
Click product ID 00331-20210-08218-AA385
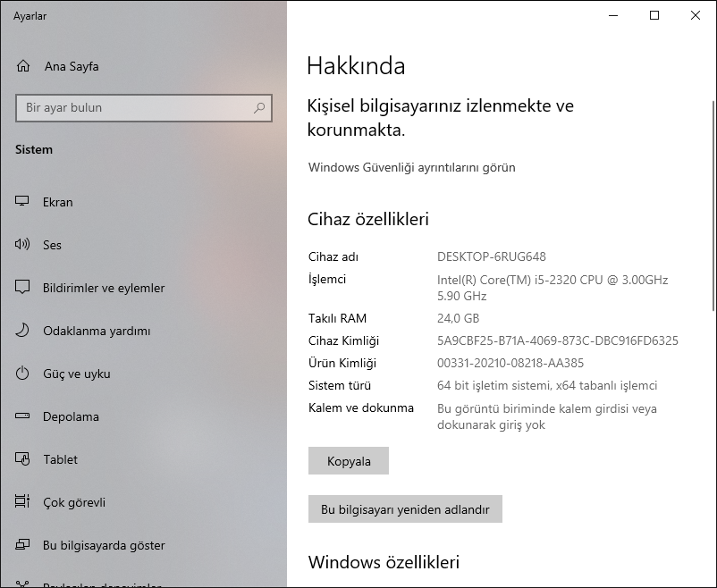tap(510, 363)
